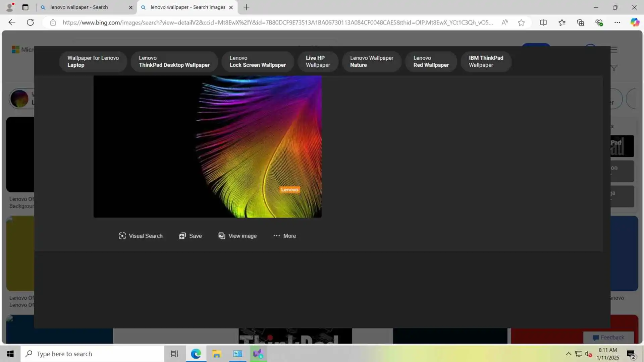Open the Copilot sidebar icon
Screen dimensions: 644x362
[634, 22]
